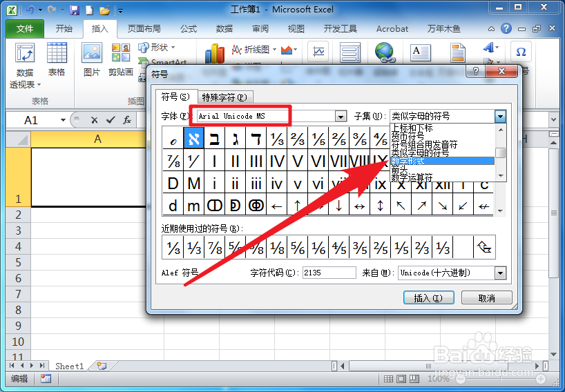Expand the formula bar
The image size is (565, 392).
coord(553,120)
